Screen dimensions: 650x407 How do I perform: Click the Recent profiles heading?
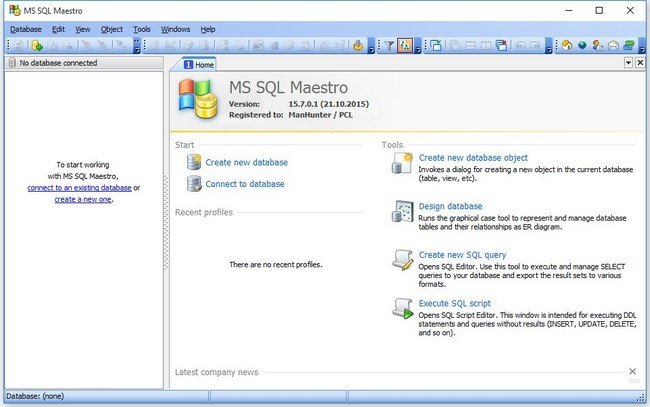tap(204, 212)
